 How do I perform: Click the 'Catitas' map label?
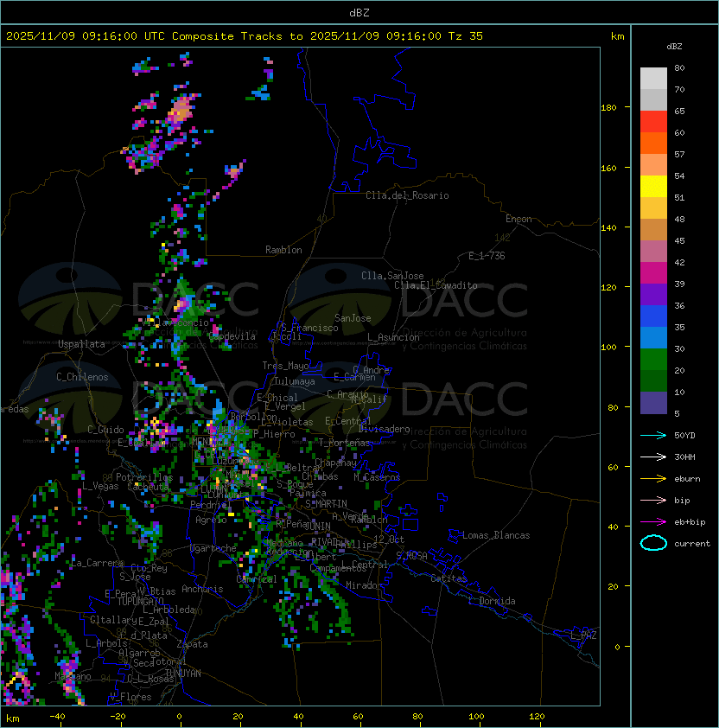pyautogui.click(x=449, y=578)
